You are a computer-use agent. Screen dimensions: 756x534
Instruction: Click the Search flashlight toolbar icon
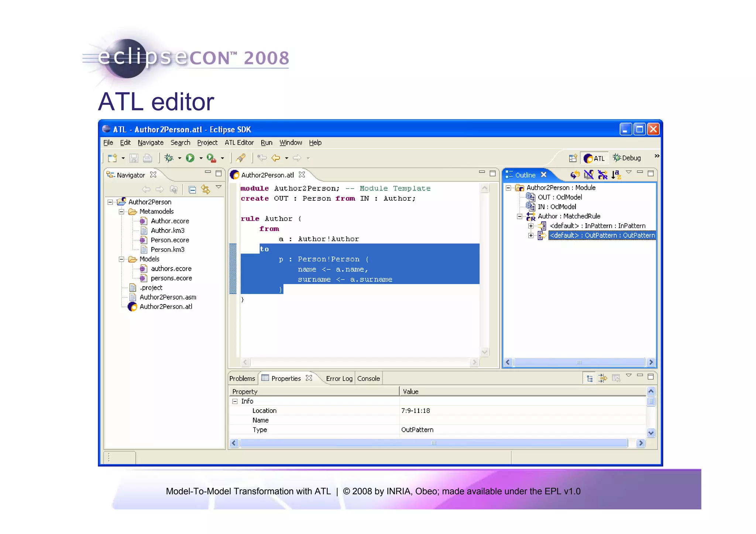click(241, 158)
